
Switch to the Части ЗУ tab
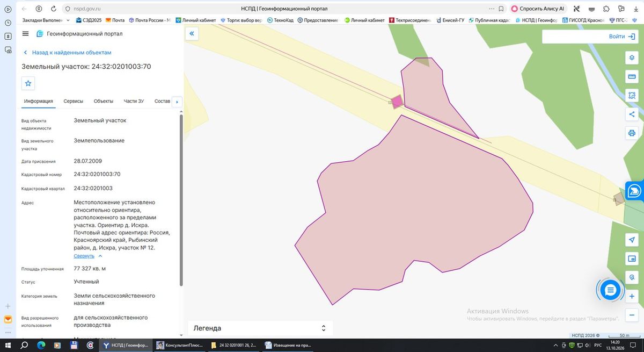click(134, 101)
